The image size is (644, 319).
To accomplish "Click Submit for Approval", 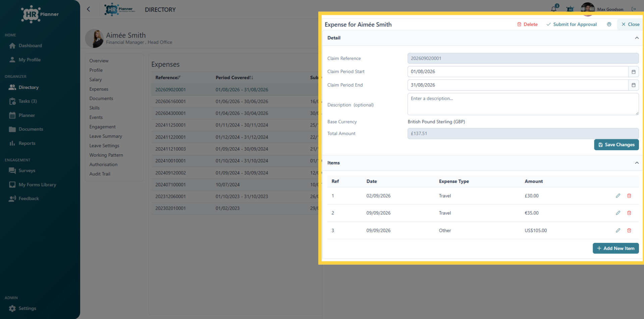I will click(572, 24).
